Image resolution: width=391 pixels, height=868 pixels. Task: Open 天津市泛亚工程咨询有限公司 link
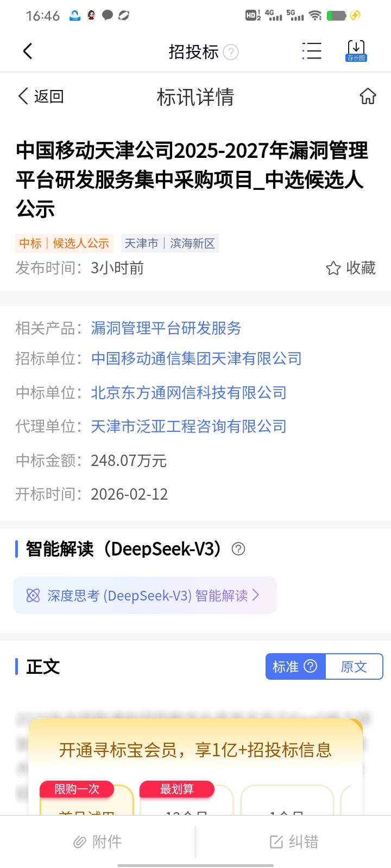click(x=189, y=426)
